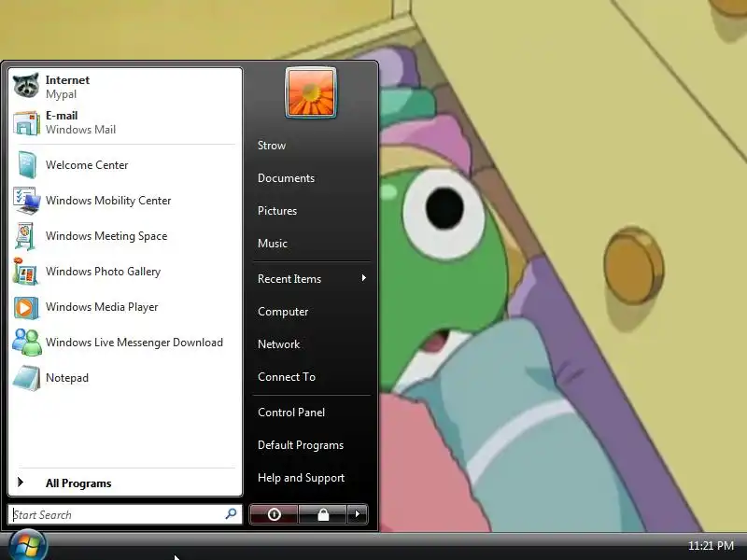Click the orange flower user picture
Image resolution: width=747 pixels, height=560 pixels.
pyautogui.click(x=311, y=92)
